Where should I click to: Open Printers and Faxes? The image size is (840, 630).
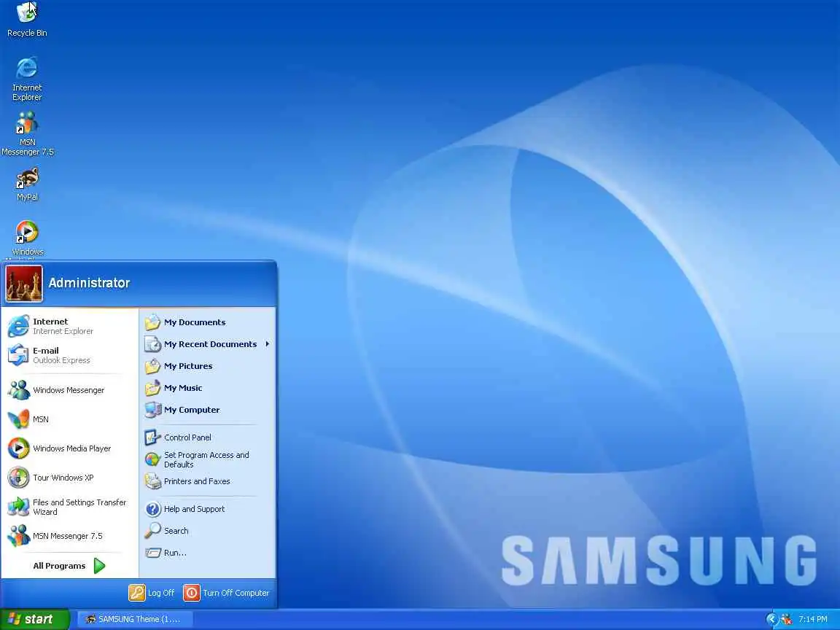point(208,481)
